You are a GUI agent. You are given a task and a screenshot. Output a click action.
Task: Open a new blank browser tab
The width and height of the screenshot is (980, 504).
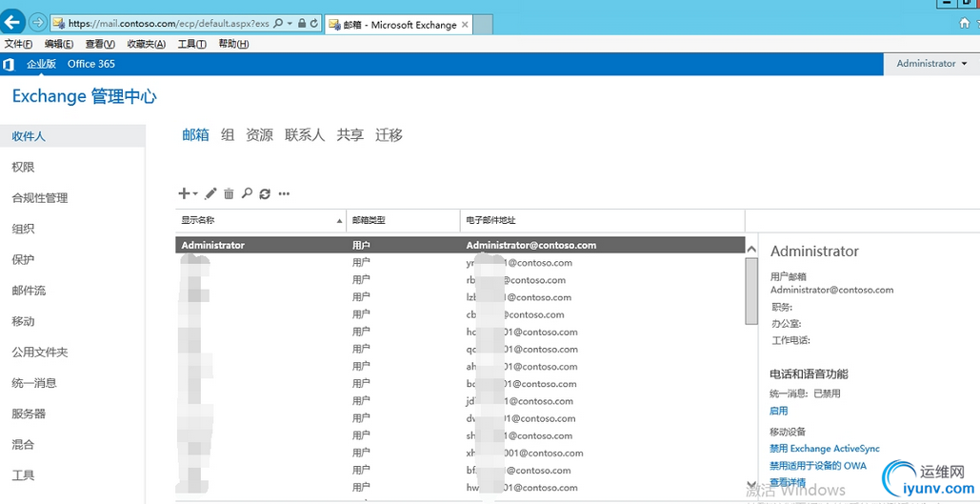pos(483,25)
